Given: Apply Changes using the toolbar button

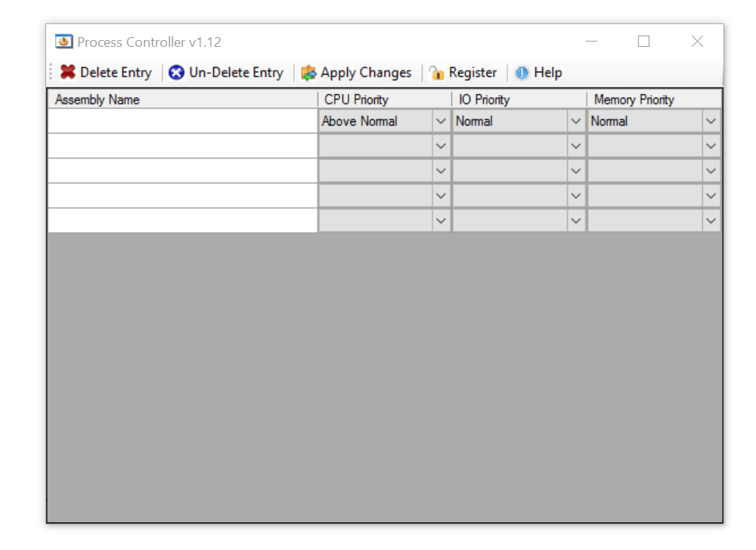Looking at the screenshot, I should (x=356, y=73).
